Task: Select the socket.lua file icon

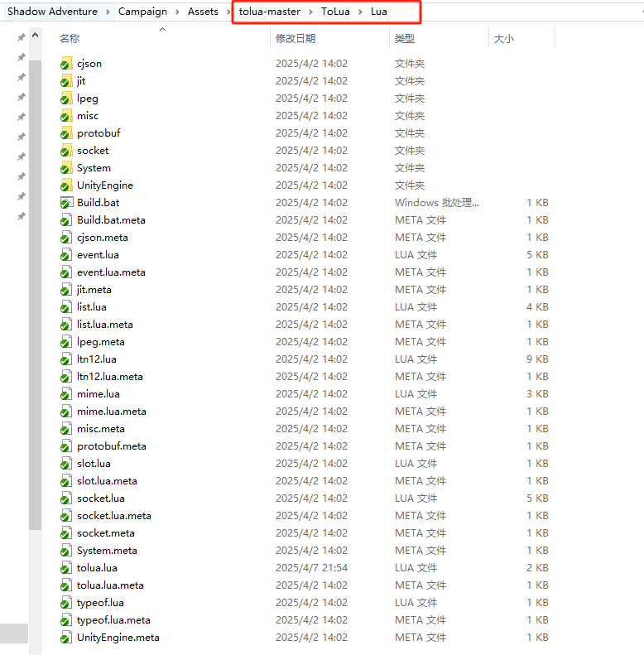Action: 66,498
